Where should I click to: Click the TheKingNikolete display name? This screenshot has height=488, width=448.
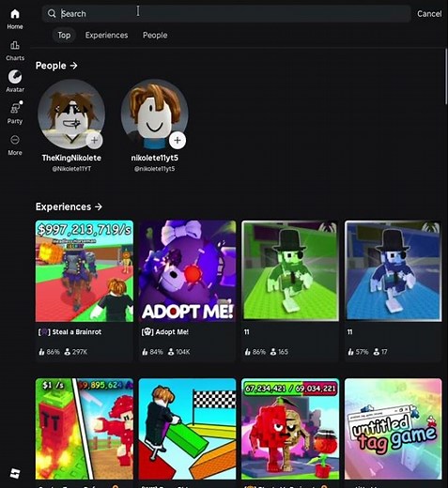tap(71, 158)
